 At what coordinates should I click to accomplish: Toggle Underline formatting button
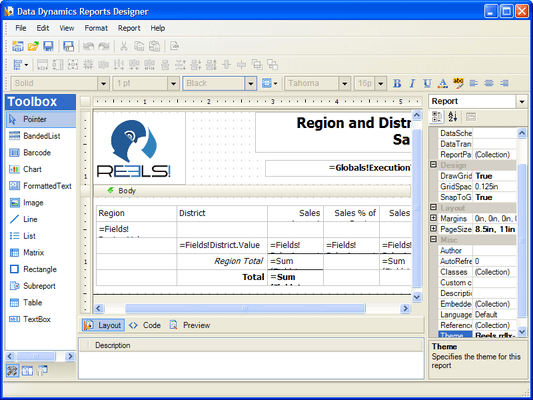coord(427,83)
